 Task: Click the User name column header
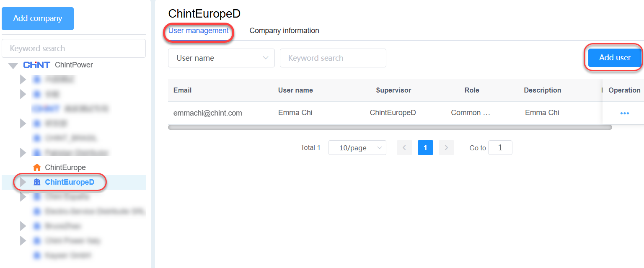pyautogui.click(x=295, y=90)
